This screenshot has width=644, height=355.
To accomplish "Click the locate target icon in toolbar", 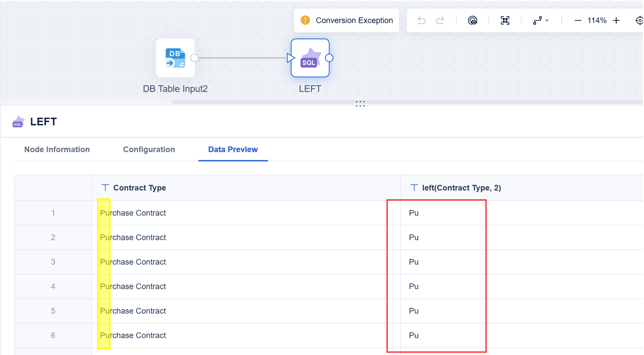I will 640,21.
